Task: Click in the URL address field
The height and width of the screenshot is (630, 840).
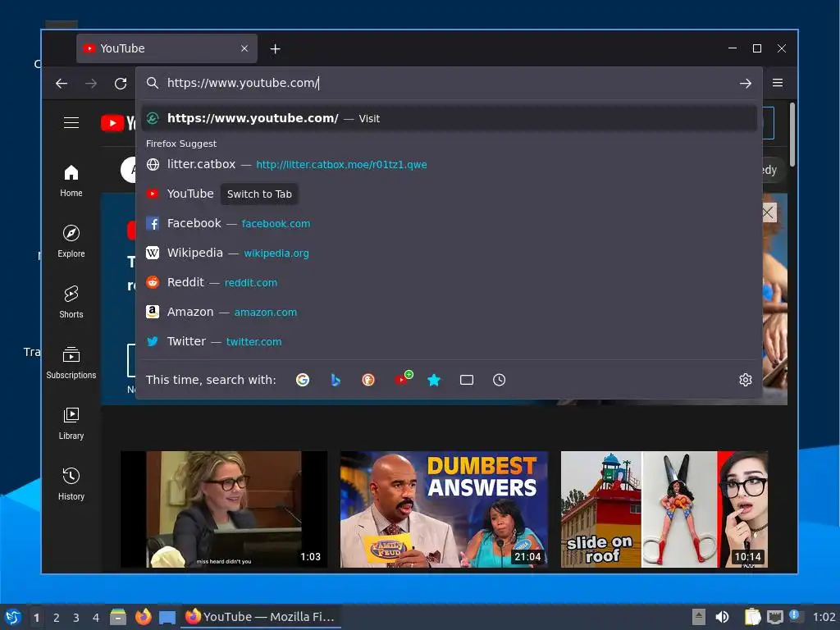Action: [x=450, y=83]
